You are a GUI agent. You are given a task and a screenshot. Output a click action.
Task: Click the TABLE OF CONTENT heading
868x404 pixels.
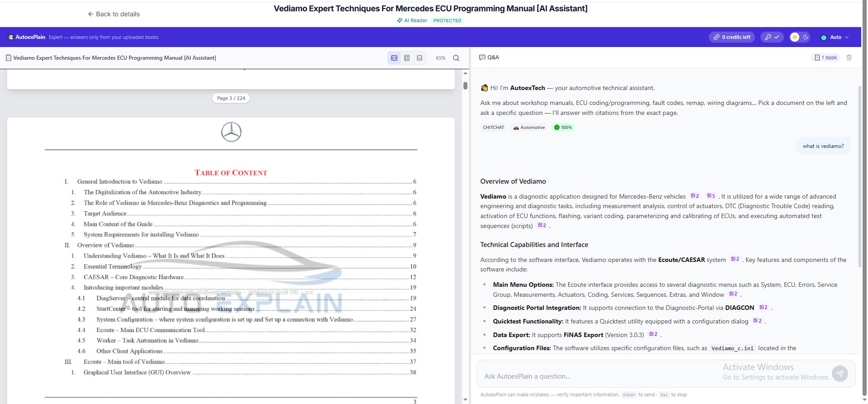tap(231, 173)
